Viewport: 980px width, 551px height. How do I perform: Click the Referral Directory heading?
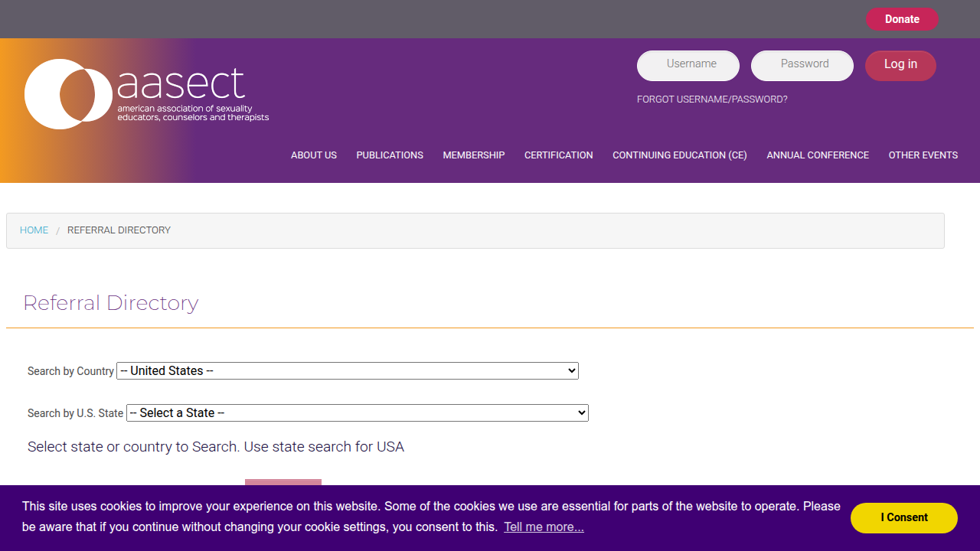[x=111, y=303]
